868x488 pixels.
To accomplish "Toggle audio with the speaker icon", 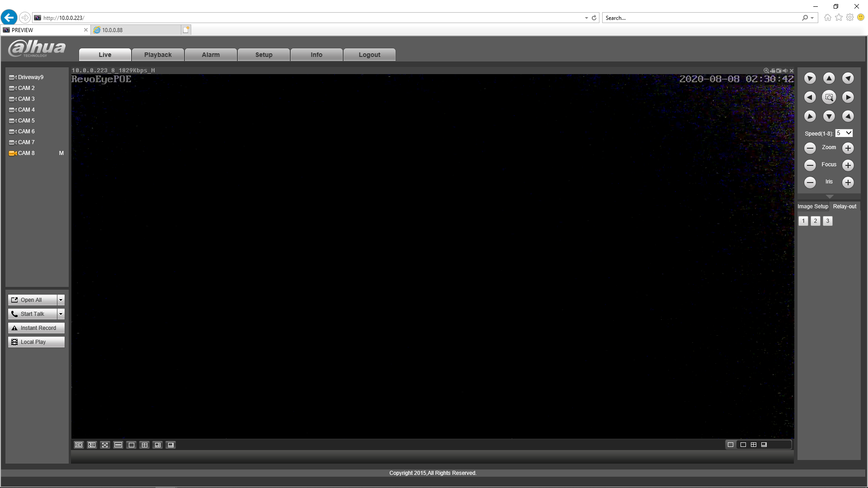I will coord(785,70).
